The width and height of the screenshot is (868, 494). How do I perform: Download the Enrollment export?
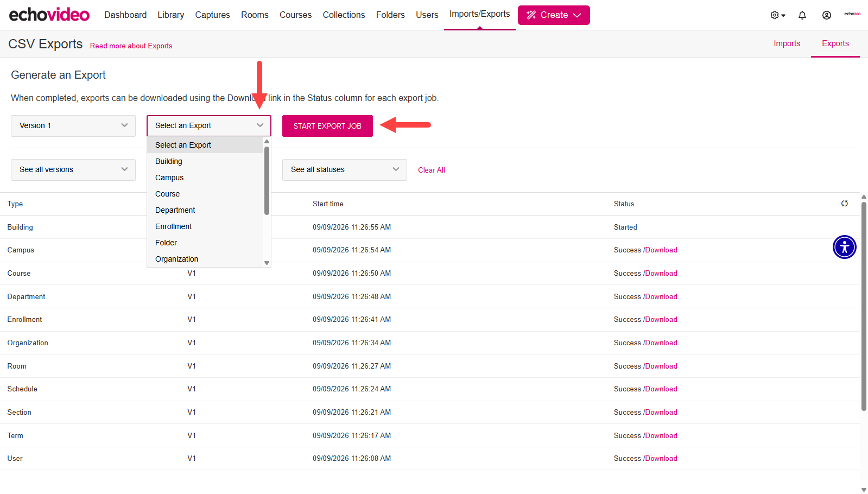coord(661,320)
